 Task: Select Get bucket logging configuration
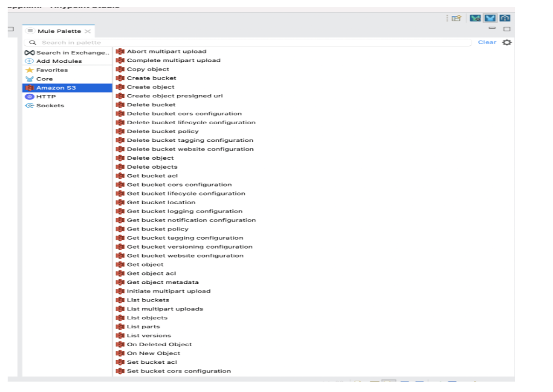point(185,211)
